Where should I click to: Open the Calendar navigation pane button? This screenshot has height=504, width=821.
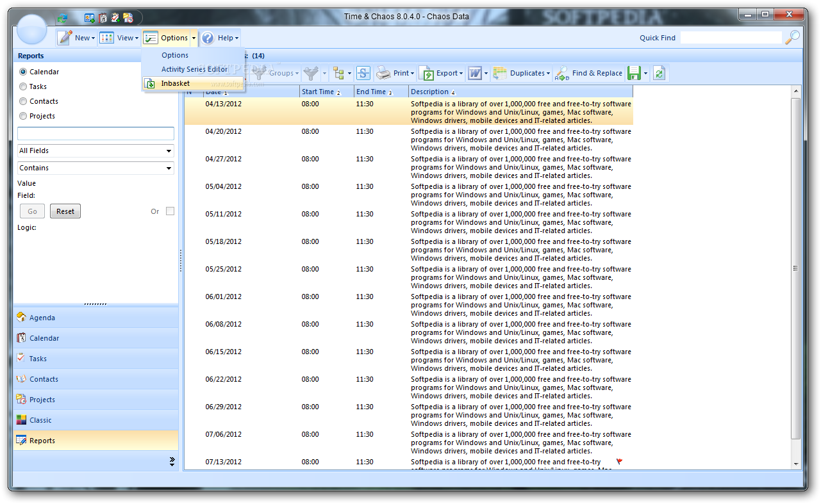pyautogui.click(x=95, y=338)
